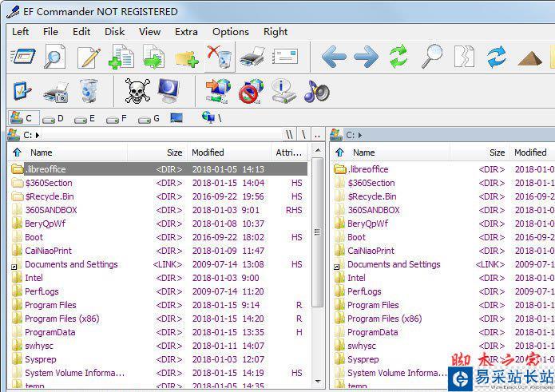Click the edit file pencil icon
This screenshot has height=392, width=555.
click(89, 57)
